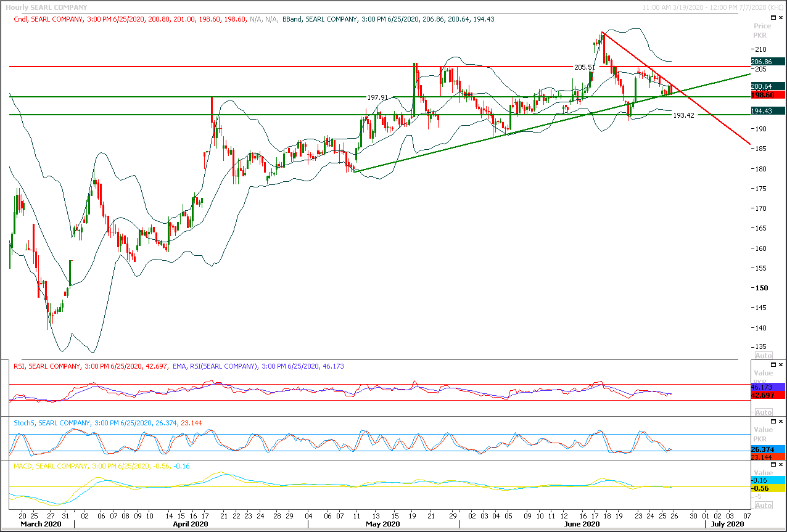
Task: Select the Cndl SEARL COMPANY legend text
Action: (146, 19)
